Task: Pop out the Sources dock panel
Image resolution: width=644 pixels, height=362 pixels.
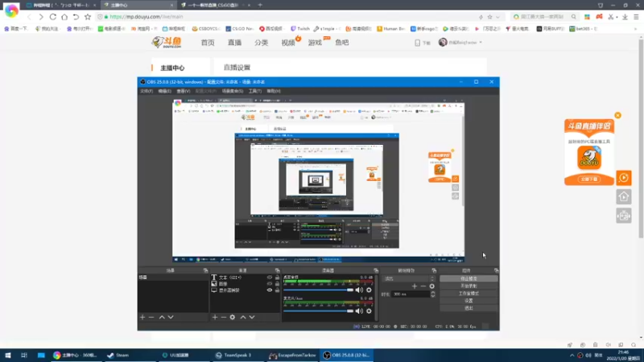Action: 277,270
